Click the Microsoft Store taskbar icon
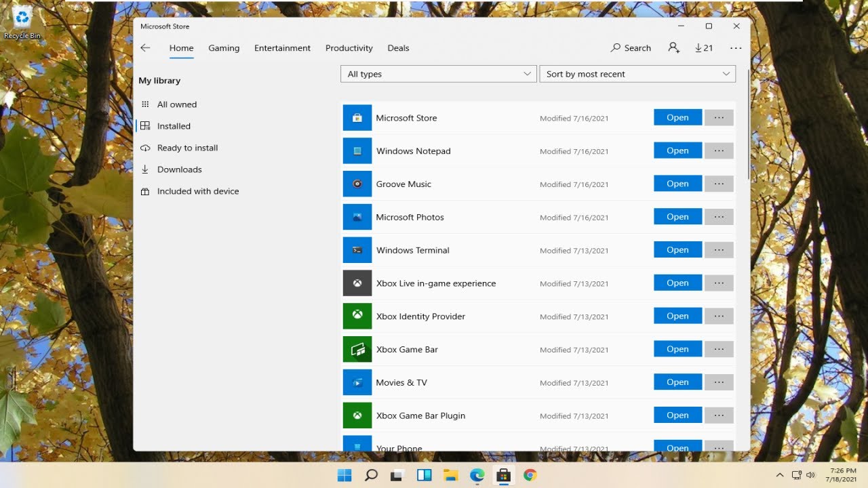The width and height of the screenshot is (868, 488). point(503,475)
